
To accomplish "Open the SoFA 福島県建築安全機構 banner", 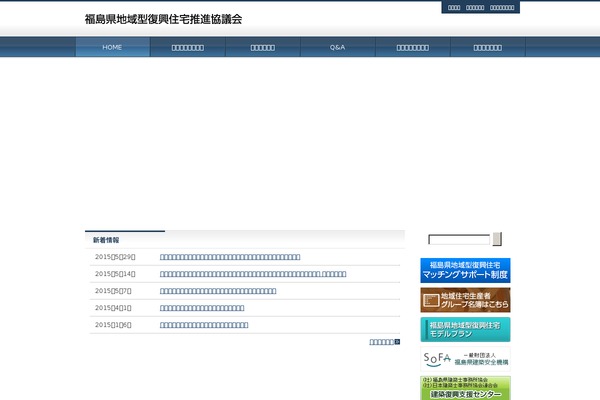I will [465, 359].
